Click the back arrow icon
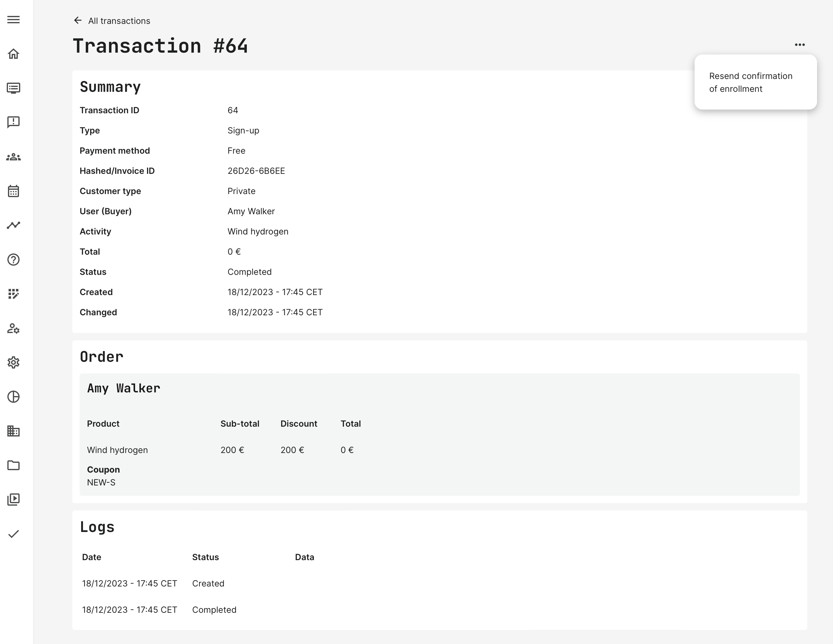 pyautogui.click(x=78, y=21)
